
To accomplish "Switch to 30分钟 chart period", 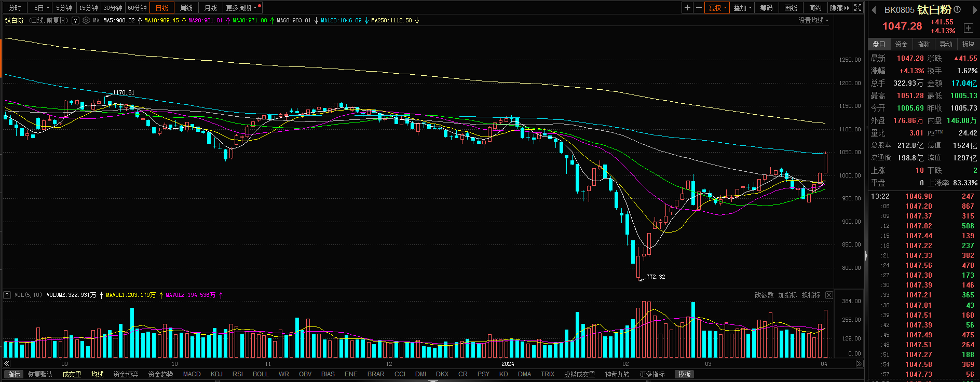I will point(113,8).
